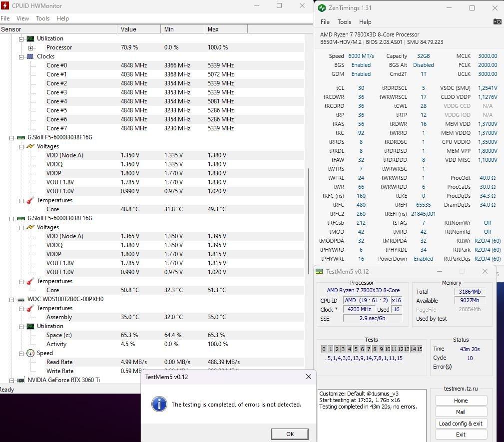The image size is (504, 442).
Task: Click the testmem.tz.ru link label
Action: (461, 389)
